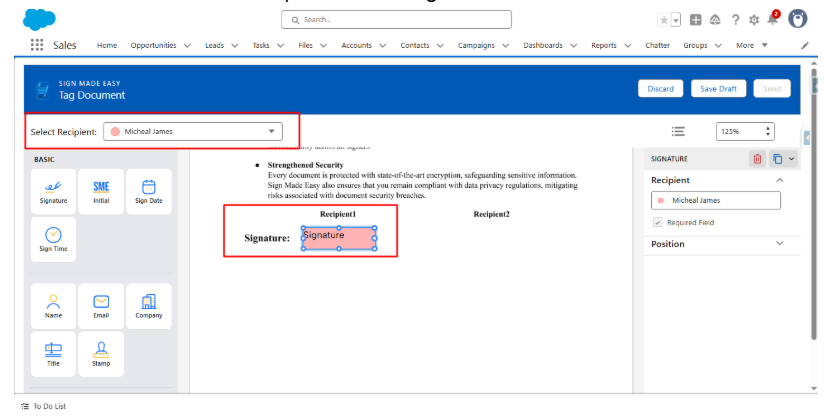Viewport: 824px width, 420px height.
Task: Adjust the 125% zoom stepper
Action: [x=768, y=131]
